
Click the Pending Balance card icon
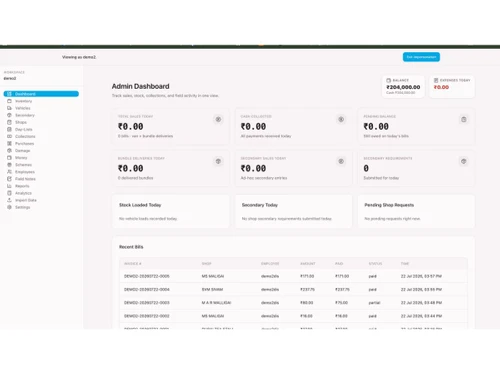pos(464,119)
